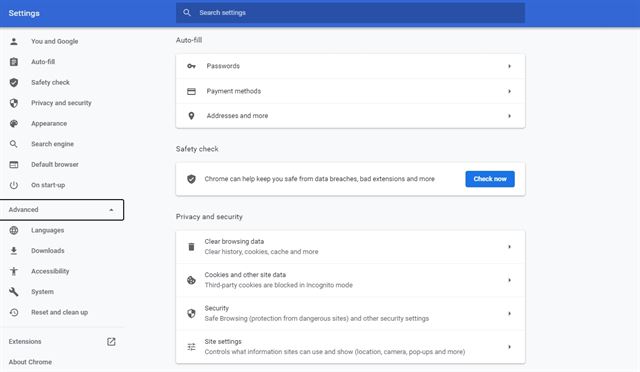640x372 pixels.
Task: Open Search engine settings
Action: click(52, 144)
